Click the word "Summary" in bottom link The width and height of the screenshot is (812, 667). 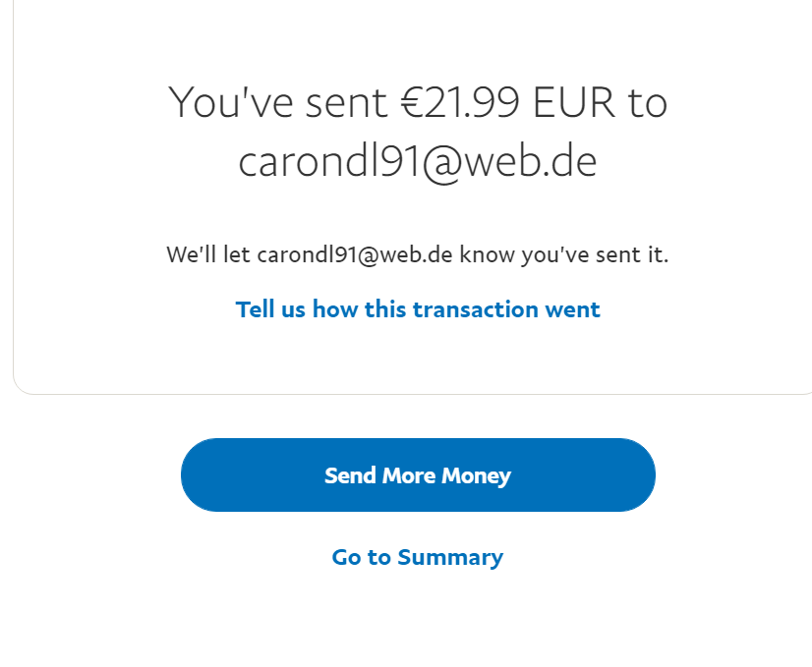pyautogui.click(x=450, y=557)
